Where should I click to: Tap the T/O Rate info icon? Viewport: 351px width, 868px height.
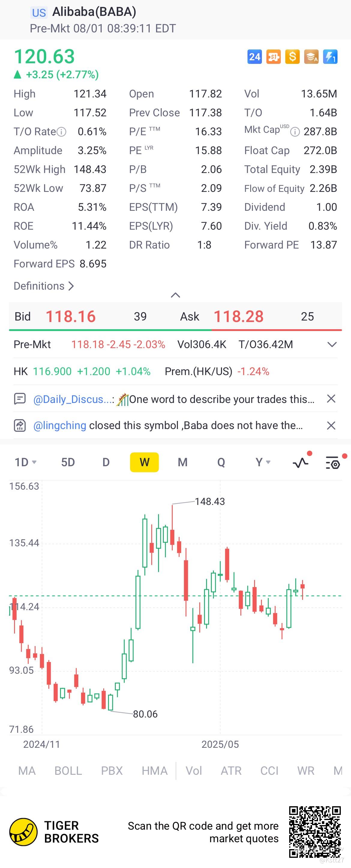61,132
